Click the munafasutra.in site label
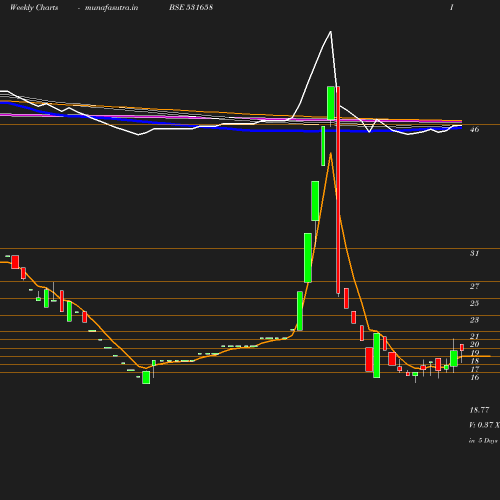Viewport: 500px width, 500px height. pos(111,8)
